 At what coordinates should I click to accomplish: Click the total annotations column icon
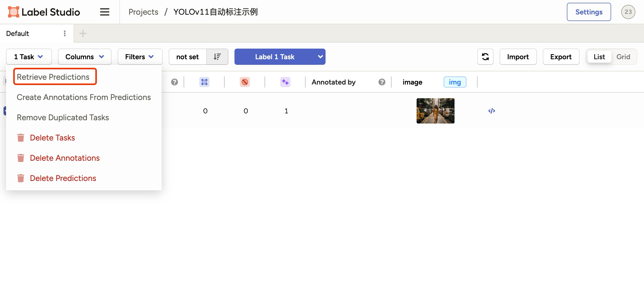204,82
